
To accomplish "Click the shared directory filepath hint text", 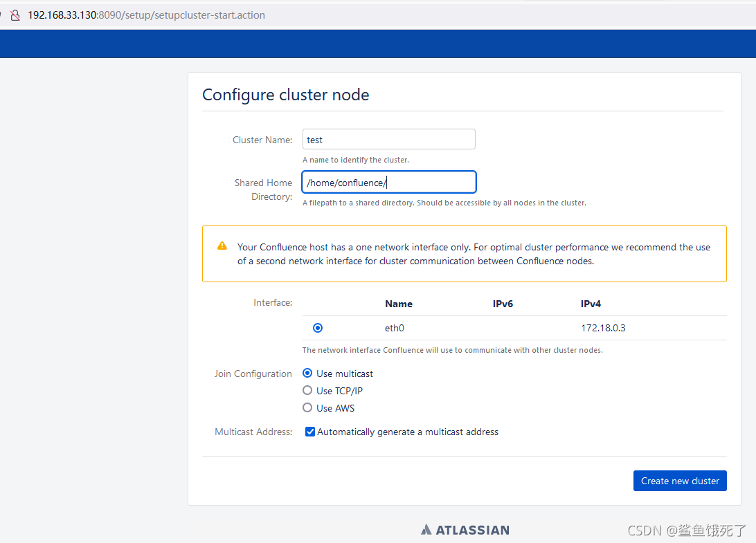I will point(444,203).
